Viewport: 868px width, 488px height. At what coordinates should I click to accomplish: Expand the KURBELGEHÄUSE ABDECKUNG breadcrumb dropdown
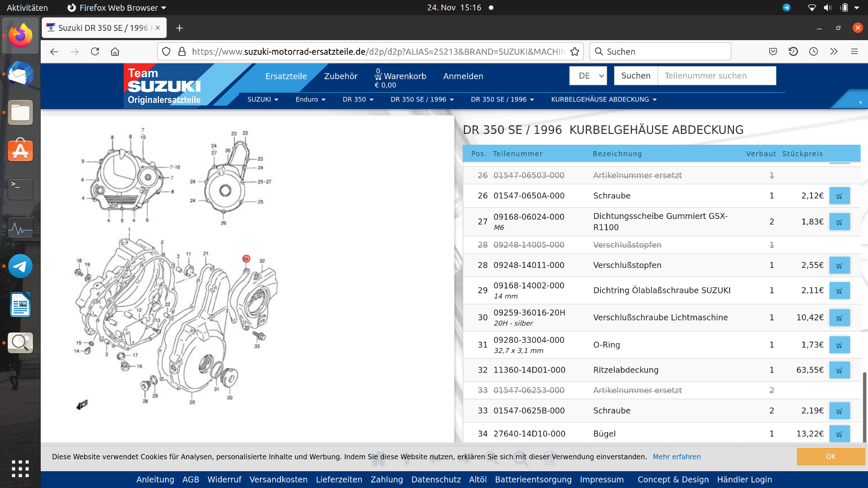[603, 100]
